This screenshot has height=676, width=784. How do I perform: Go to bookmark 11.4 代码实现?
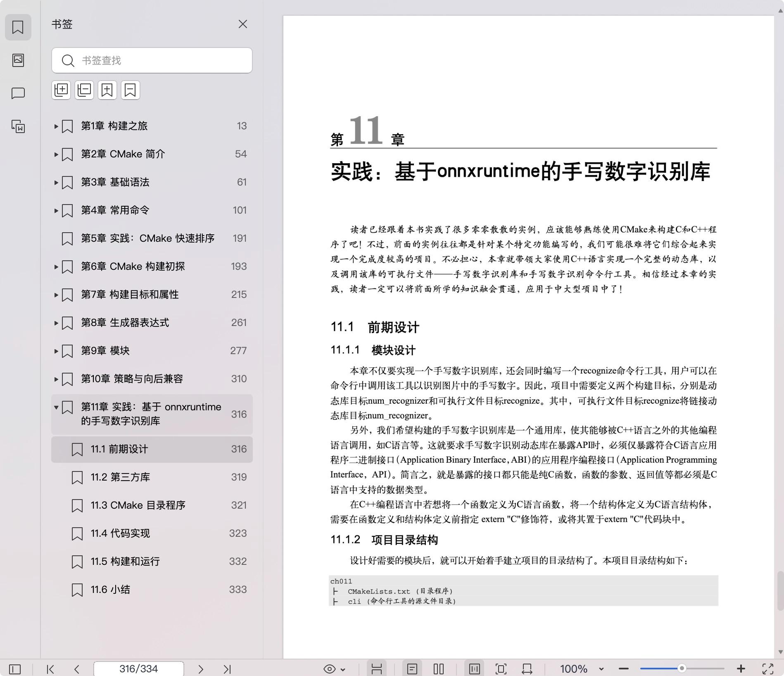[x=152, y=533]
